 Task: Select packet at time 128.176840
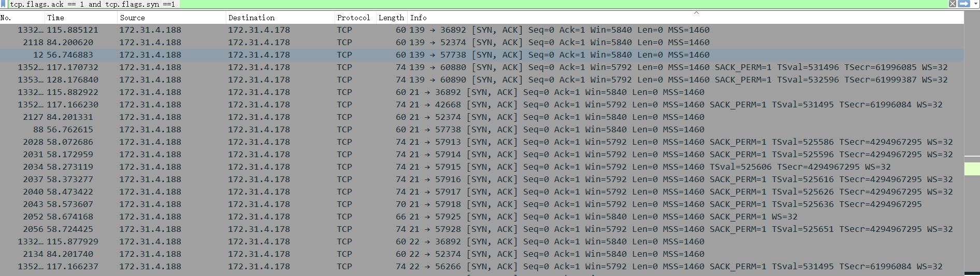click(x=482, y=80)
